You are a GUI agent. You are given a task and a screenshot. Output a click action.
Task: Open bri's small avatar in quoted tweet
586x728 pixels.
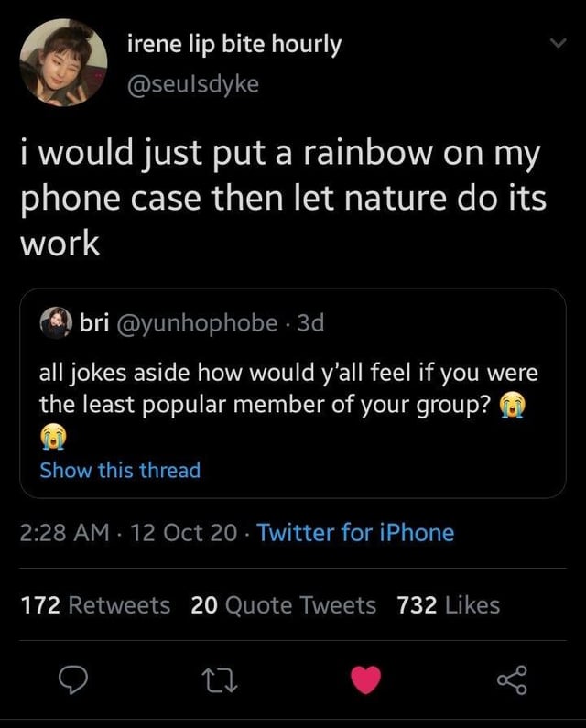(56, 323)
